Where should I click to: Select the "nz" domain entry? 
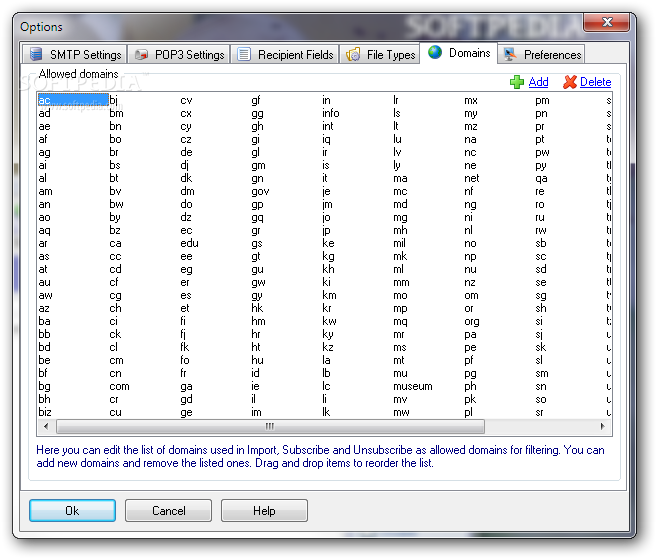[470, 282]
